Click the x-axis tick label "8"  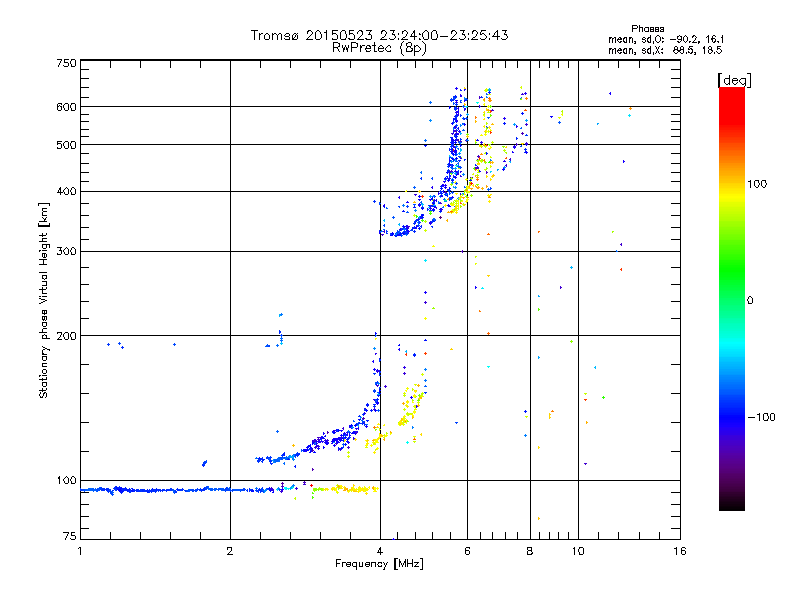(x=530, y=551)
